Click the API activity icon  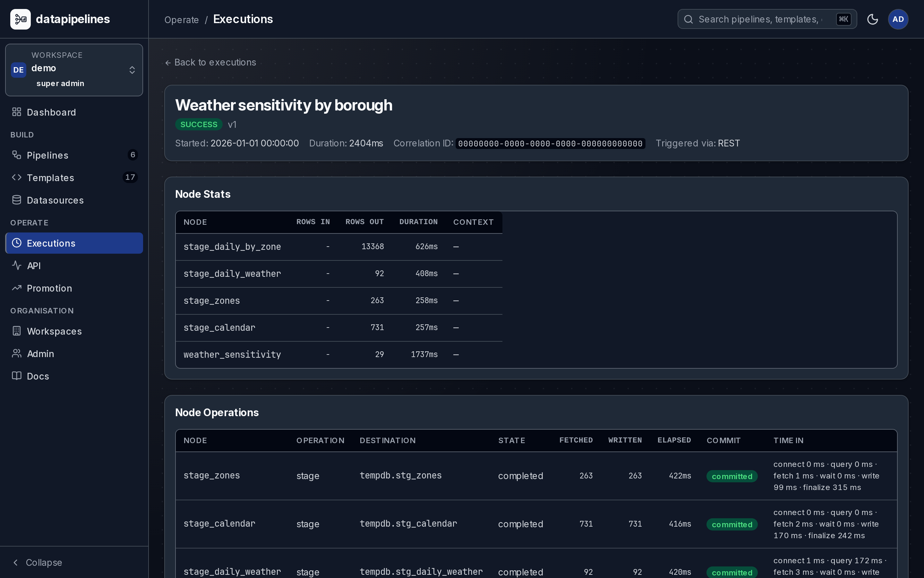click(x=16, y=265)
